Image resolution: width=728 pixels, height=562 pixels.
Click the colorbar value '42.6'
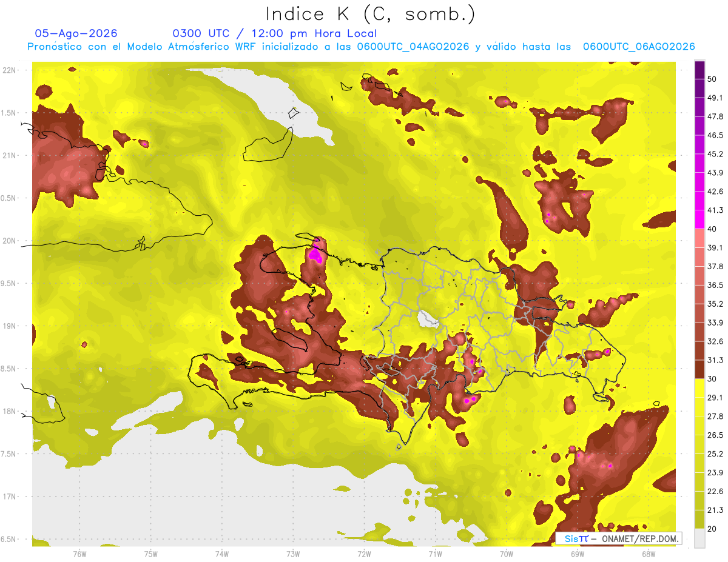click(x=715, y=192)
